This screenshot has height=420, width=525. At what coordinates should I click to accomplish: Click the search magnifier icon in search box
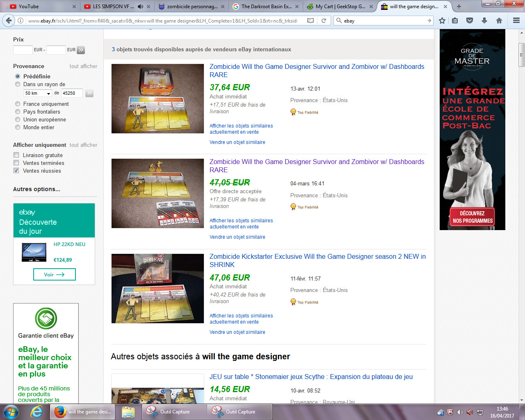coord(339,21)
